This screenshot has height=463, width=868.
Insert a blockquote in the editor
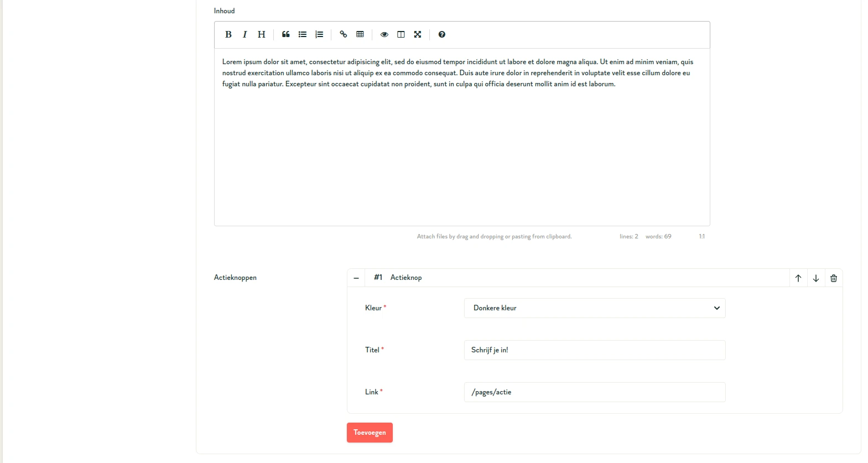[x=286, y=34]
